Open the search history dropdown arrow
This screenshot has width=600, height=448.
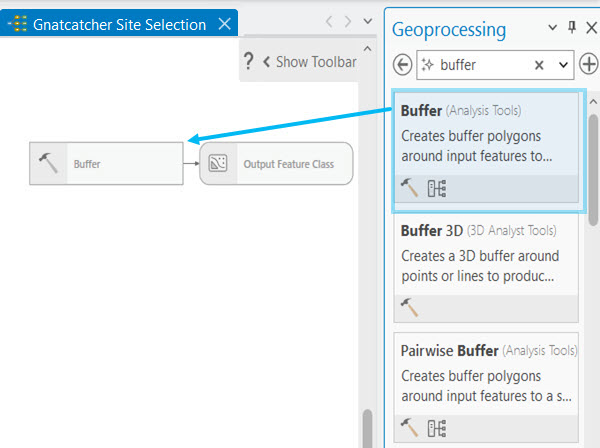click(x=562, y=64)
